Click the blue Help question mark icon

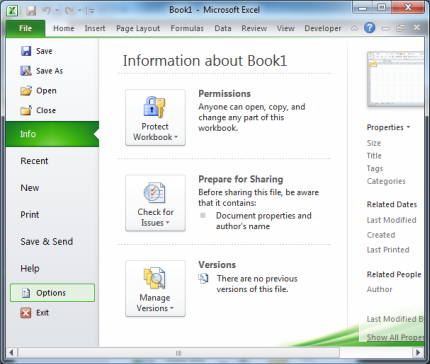click(369, 28)
